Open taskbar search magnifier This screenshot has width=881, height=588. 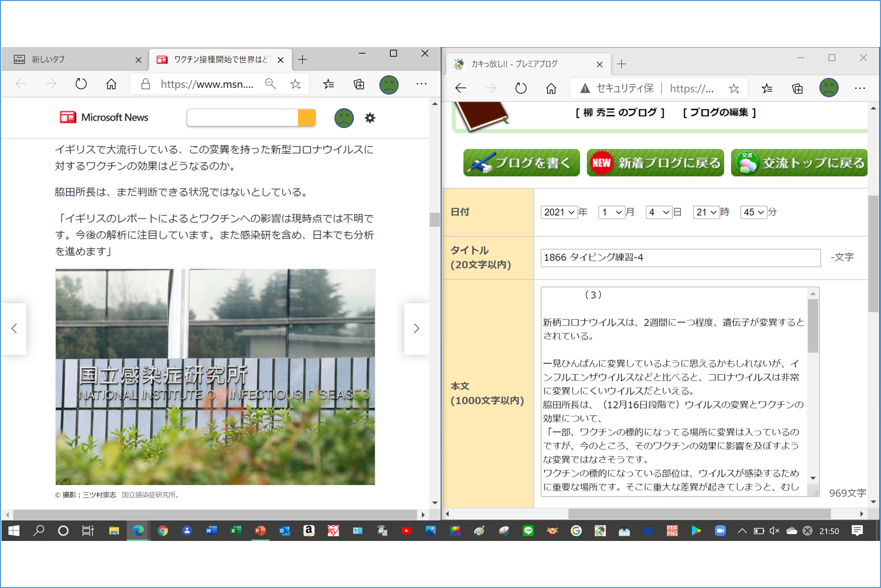click(x=39, y=531)
